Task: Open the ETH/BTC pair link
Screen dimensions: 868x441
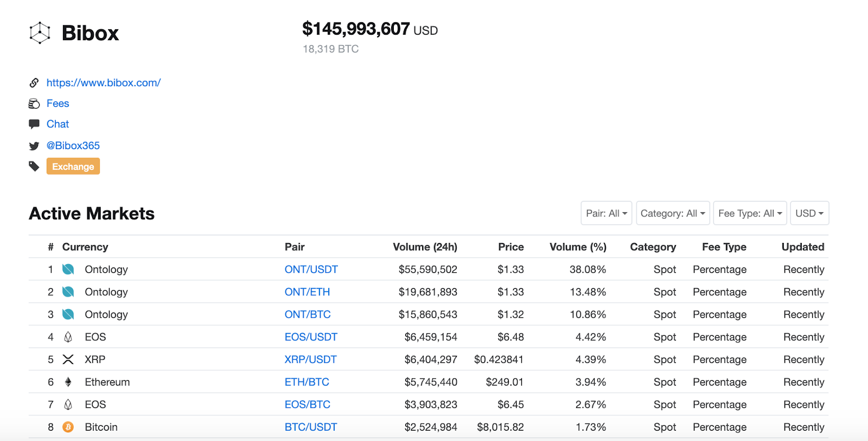Action: point(307,382)
